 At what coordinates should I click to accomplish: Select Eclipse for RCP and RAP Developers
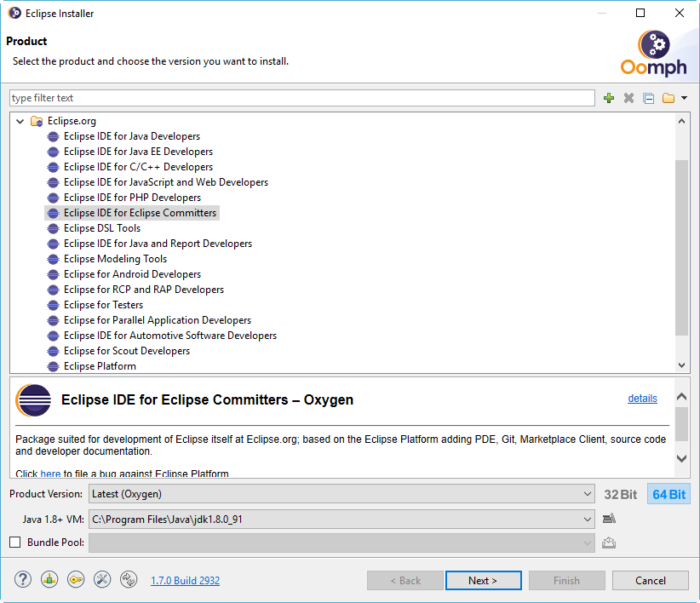[135, 290]
